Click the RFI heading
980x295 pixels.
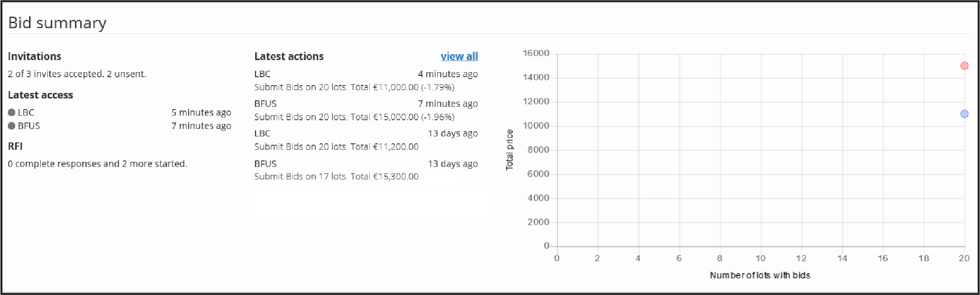[15, 146]
